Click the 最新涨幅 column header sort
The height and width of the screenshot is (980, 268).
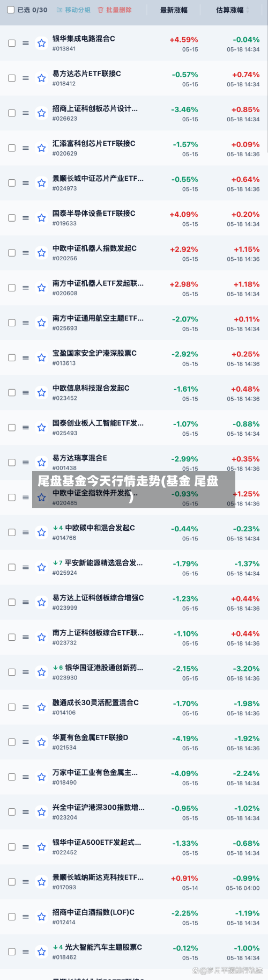[x=174, y=10]
